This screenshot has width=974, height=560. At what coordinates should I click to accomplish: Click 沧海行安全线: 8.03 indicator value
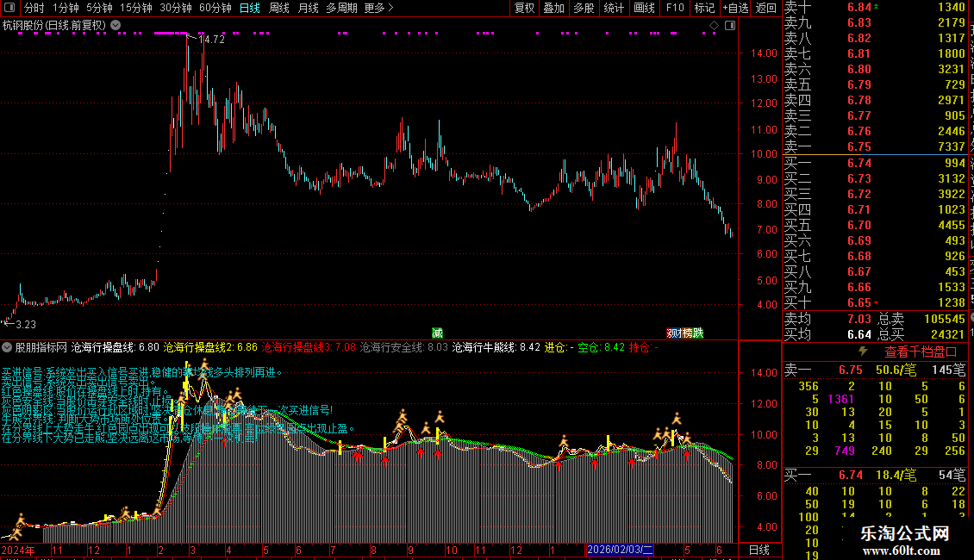click(x=403, y=348)
